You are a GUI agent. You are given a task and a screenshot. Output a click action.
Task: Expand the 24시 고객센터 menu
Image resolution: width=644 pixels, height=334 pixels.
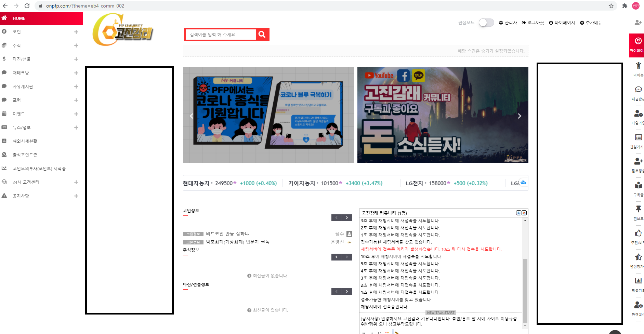click(x=76, y=182)
